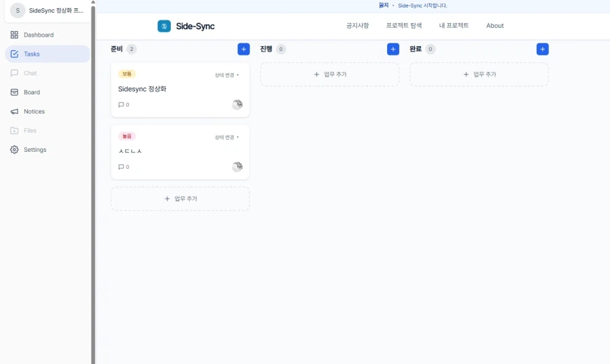Click the project avatar letter S
Viewport: 610px width, 364px height.
point(18,10)
